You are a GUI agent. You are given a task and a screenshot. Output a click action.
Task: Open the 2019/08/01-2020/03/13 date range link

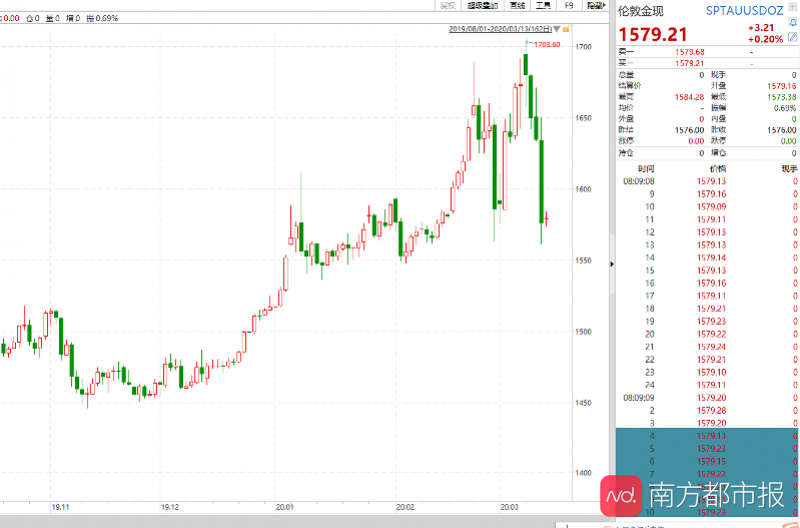click(501, 30)
